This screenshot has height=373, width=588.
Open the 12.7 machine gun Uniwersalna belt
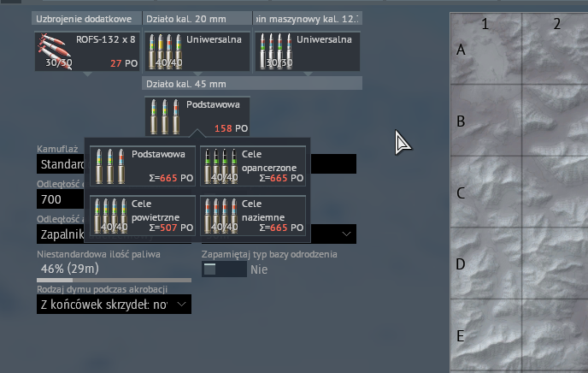[x=306, y=50]
